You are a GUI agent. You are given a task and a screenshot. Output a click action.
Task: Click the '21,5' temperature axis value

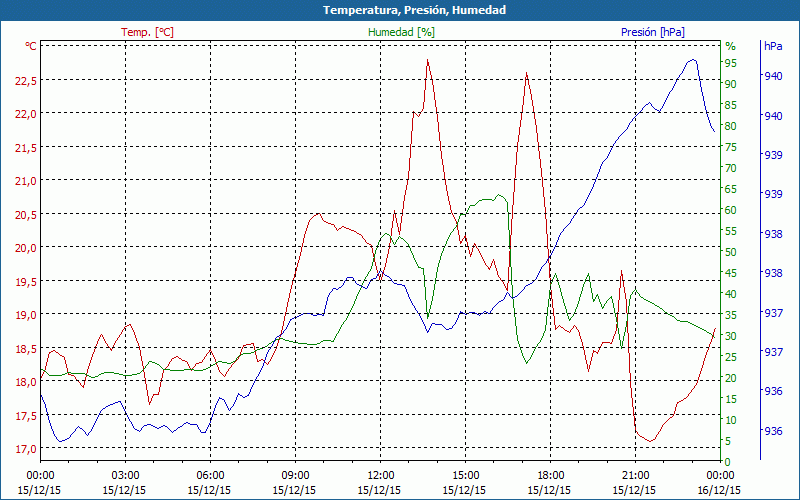click(24, 148)
